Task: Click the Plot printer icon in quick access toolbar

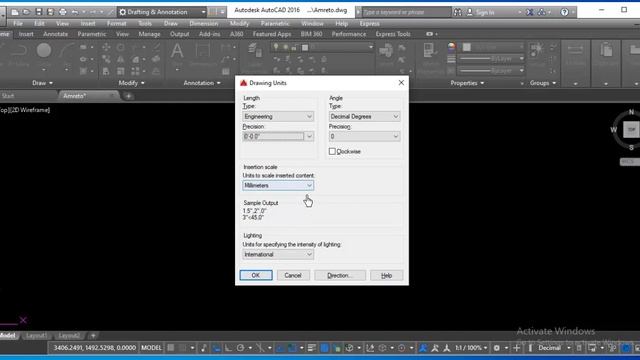Action: tap(63, 12)
